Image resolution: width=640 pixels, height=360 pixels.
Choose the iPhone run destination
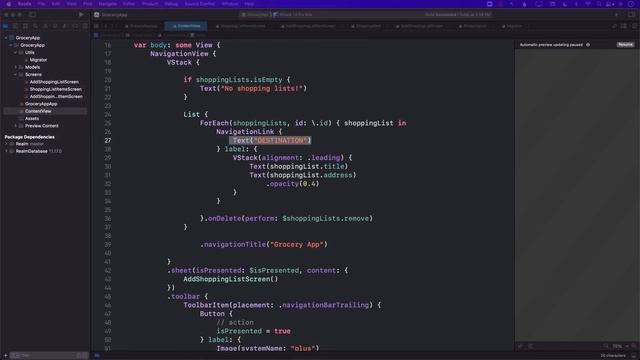pos(293,15)
